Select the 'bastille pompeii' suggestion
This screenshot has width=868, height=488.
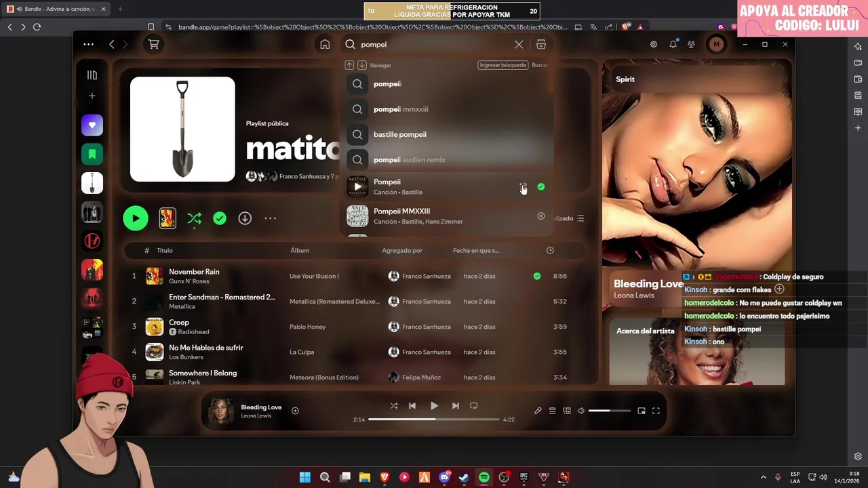(448, 134)
